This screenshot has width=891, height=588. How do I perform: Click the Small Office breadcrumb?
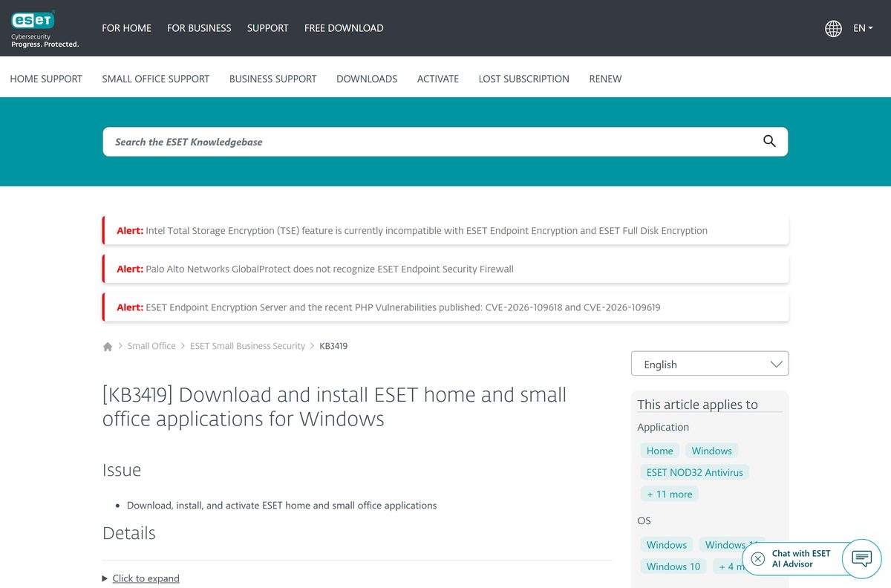click(151, 346)
